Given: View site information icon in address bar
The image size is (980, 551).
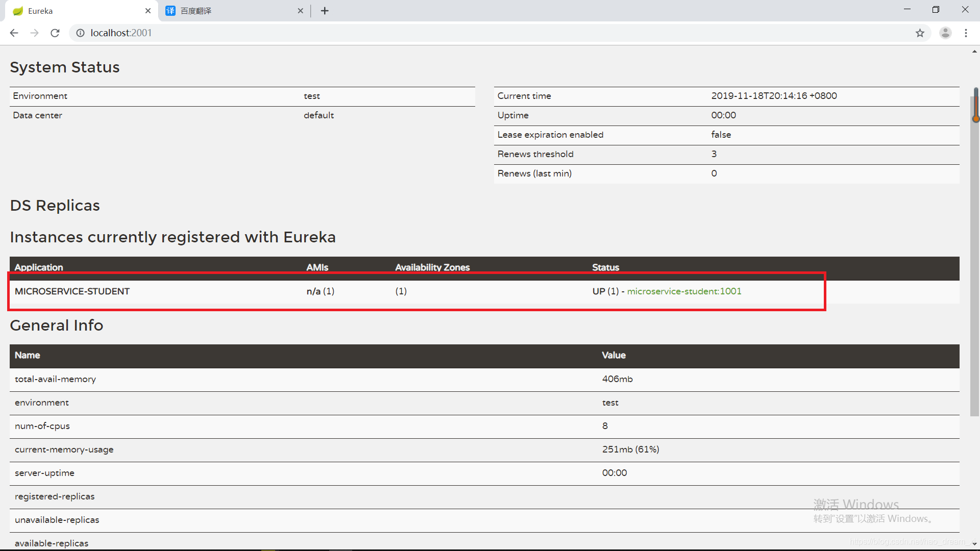Looking at the screenshot, I should (80, 33).
